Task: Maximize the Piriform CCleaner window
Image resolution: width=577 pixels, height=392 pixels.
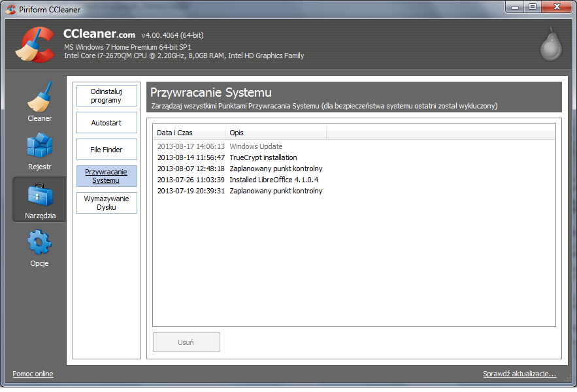Action: (533, 7)
